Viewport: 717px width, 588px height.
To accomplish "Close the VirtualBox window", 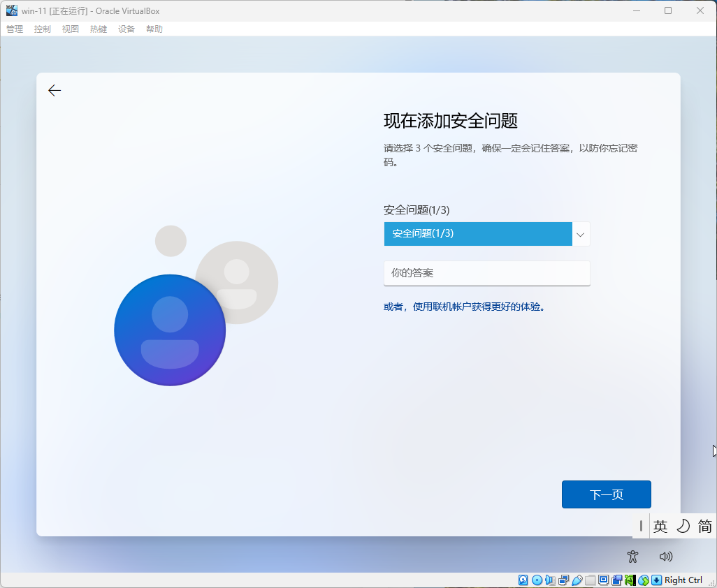I will (x=700, y=10).
